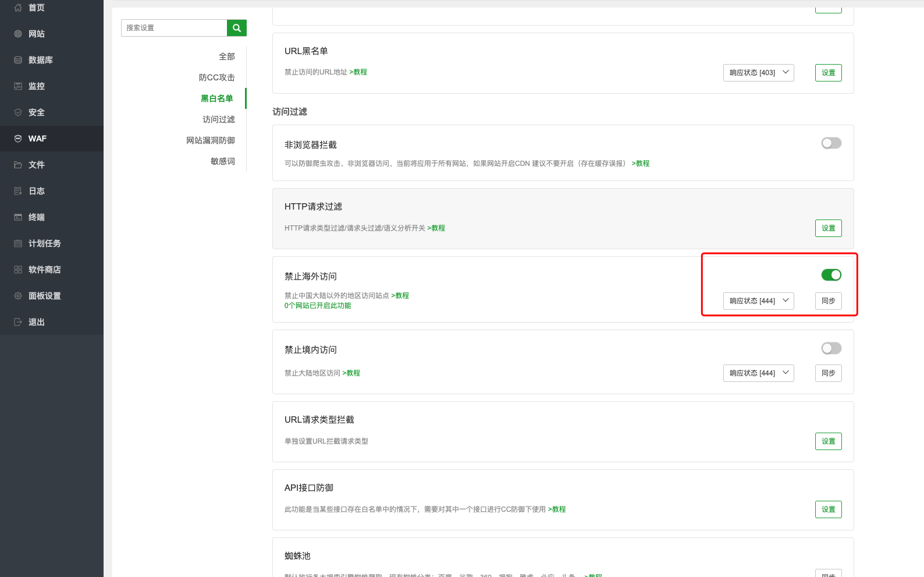924x577 pixels.
Task: Click the 蜘蛛池 section title
Action: (x=297, y=556)
